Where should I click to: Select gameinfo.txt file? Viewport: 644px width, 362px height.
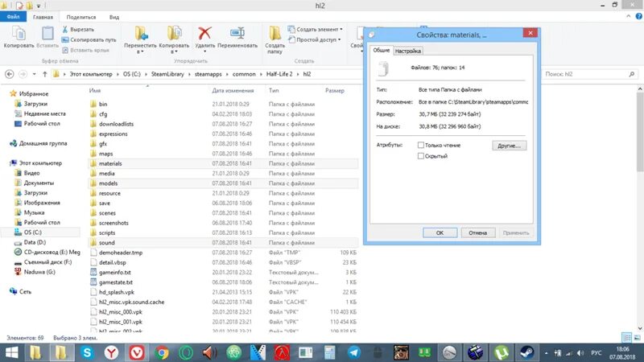tap(223, 272)
